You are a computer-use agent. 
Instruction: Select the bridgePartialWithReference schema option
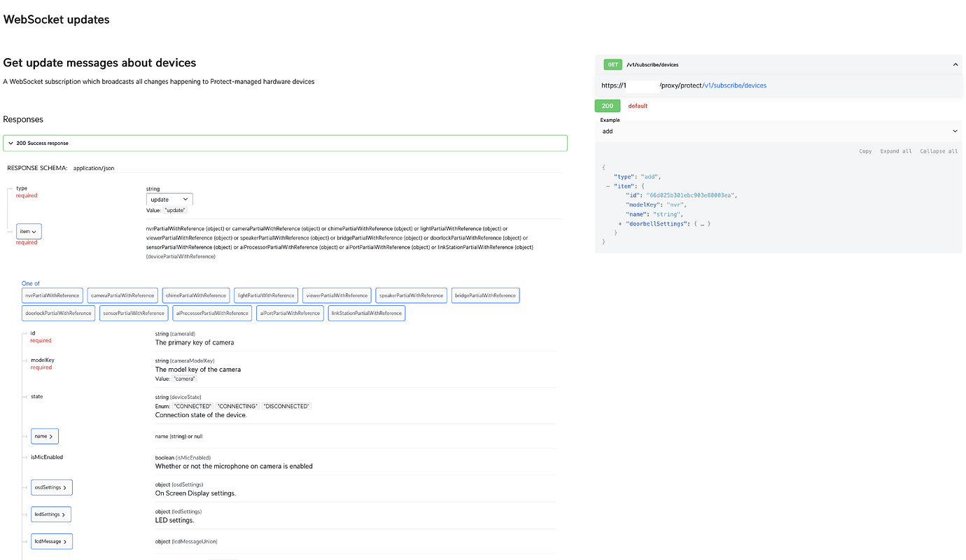tap(485, 294)
